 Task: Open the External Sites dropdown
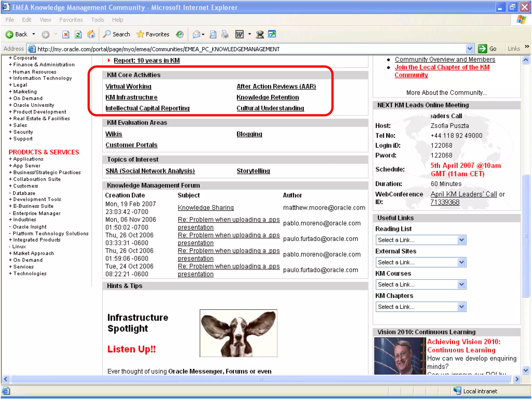tap(461, 262)
